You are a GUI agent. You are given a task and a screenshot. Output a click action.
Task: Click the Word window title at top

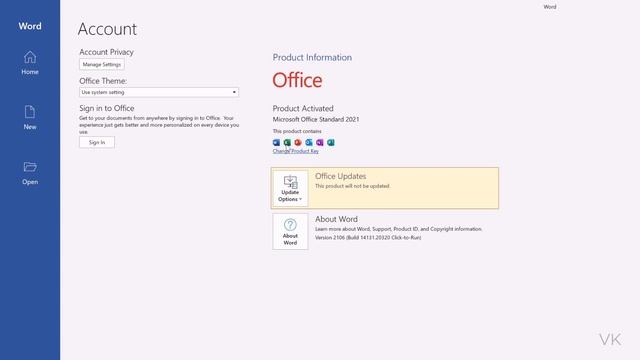point(550,7)
